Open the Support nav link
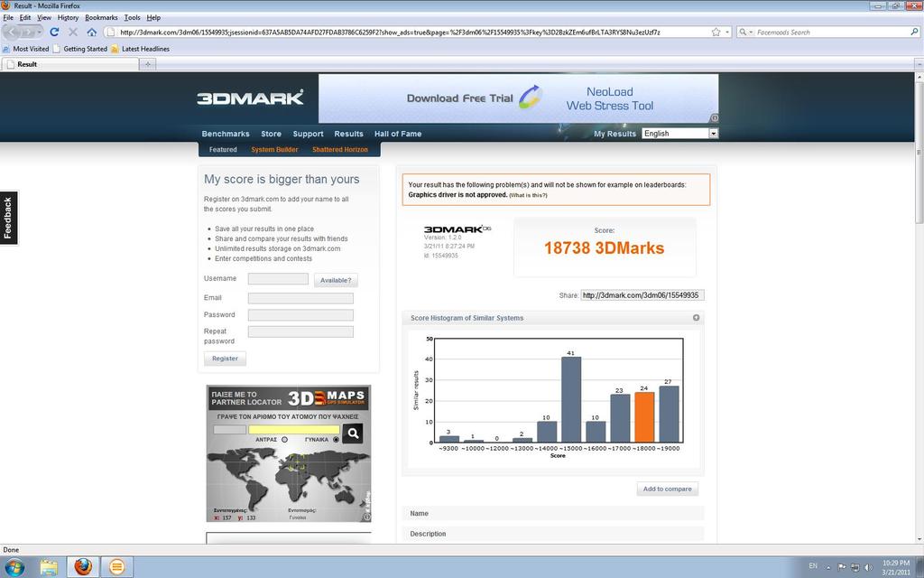The image size is (924, 578). (308, 134)
